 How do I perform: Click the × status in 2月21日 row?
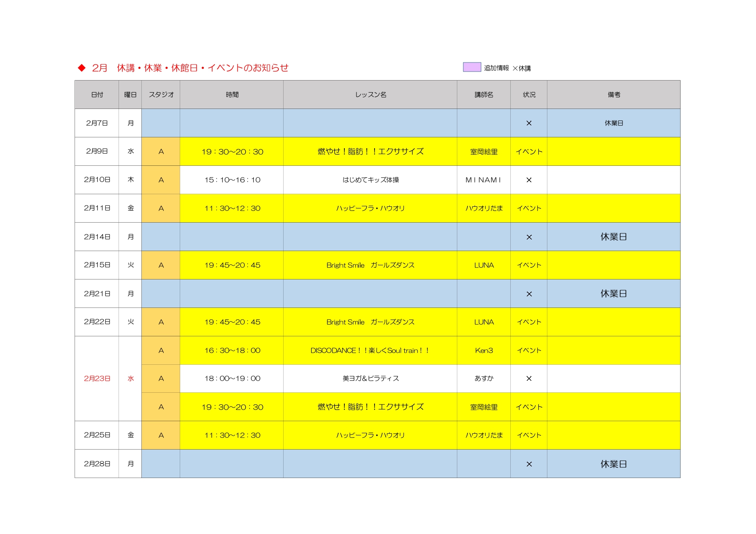(529, 294)
